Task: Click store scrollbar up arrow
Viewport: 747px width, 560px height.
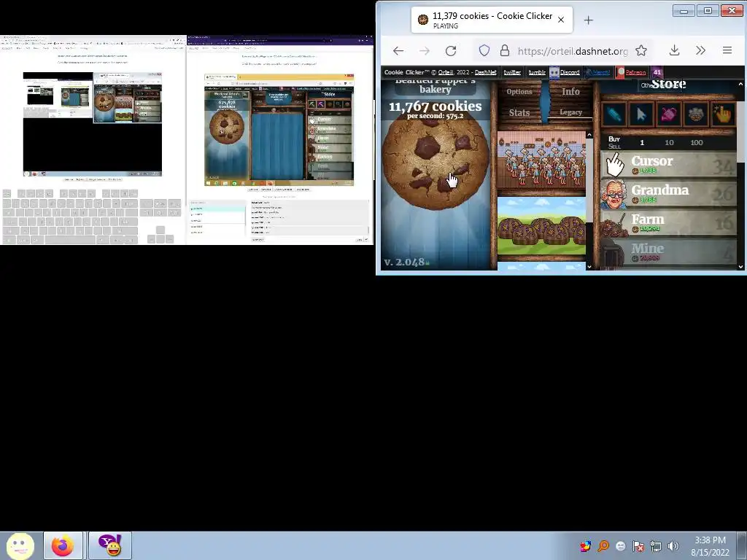Action: coord(741,85)
